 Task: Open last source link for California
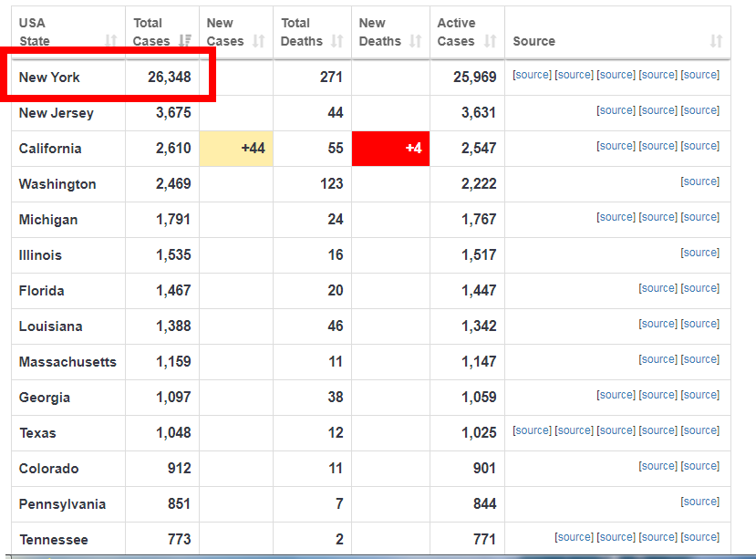point(700,146)
